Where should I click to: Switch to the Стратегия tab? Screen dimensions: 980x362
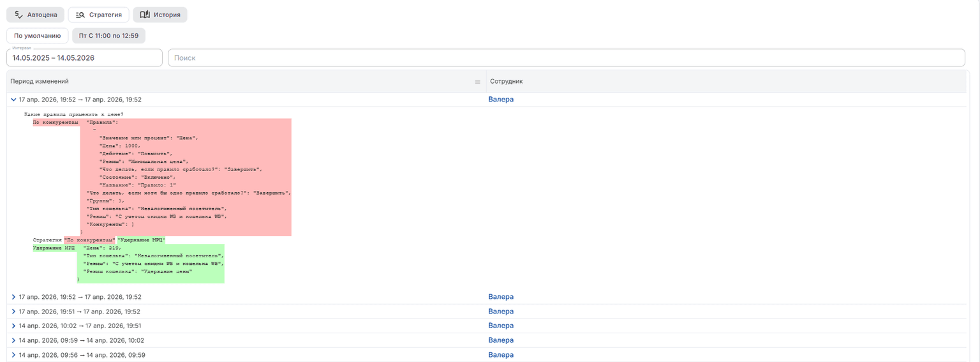pos(98,15)
